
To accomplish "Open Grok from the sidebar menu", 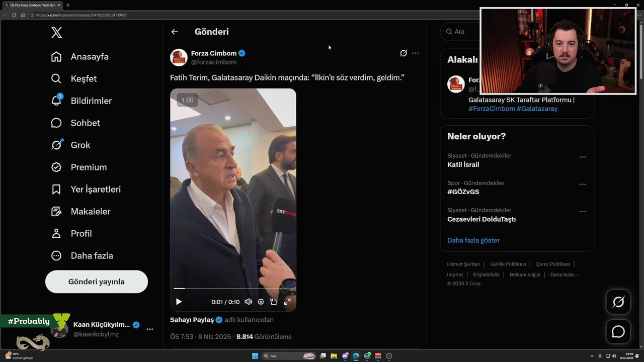I will 70,145.
